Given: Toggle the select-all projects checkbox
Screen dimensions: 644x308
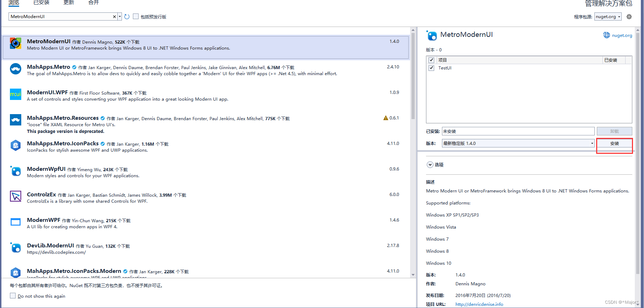Looking at the screenshot, I should [x=431, y=60].
